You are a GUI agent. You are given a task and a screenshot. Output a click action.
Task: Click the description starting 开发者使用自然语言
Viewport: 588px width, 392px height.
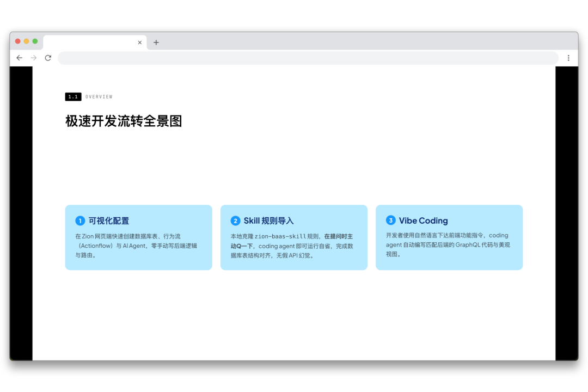[448, 244]
